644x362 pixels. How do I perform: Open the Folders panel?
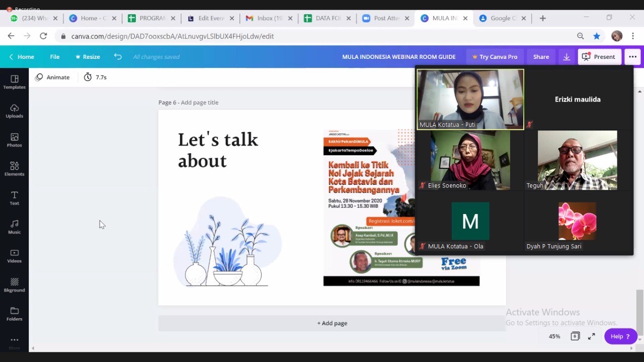click(14, 314)
